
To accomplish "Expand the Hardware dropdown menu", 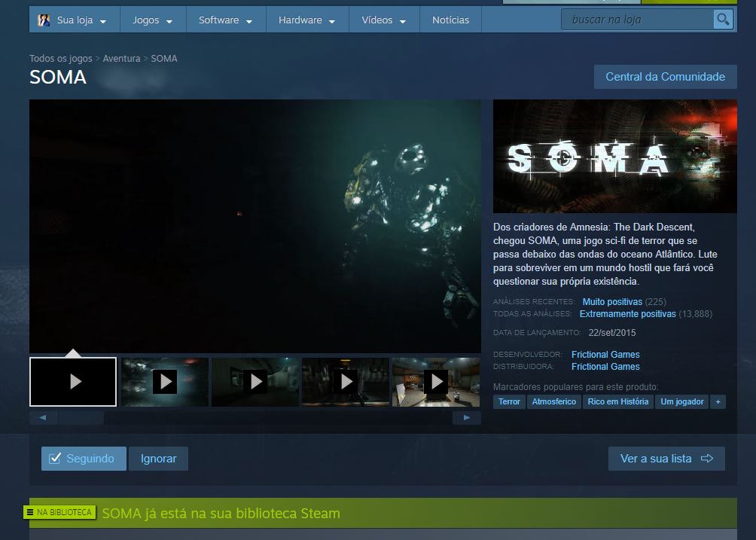I will pyautogui.click(x=307, y=20).
